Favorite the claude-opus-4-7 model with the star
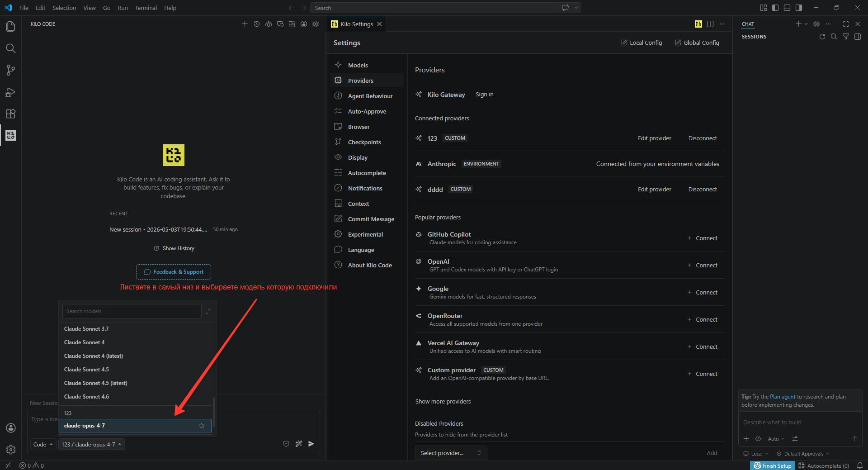 202,426
